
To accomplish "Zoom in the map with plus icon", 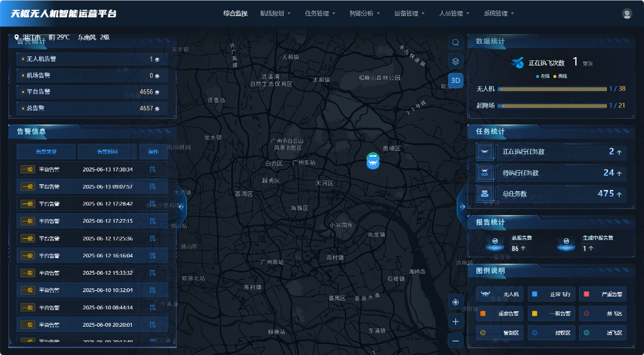I will (455, 321).
